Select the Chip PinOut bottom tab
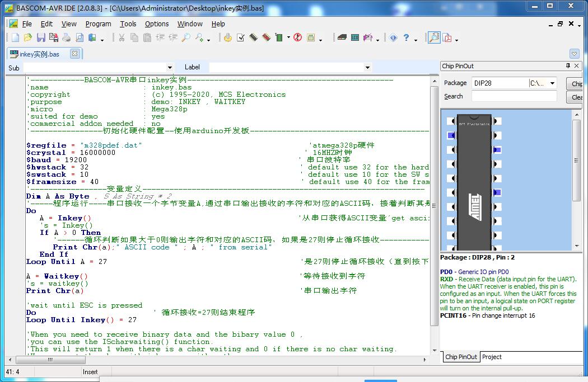Viewport: 588px width, 382px height. coord(461,357)
